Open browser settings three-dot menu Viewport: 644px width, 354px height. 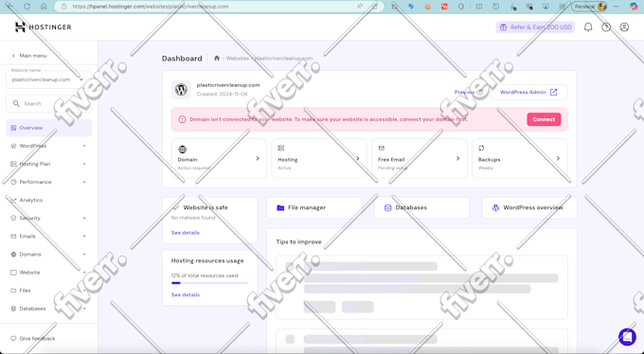(x=617, y=7)
